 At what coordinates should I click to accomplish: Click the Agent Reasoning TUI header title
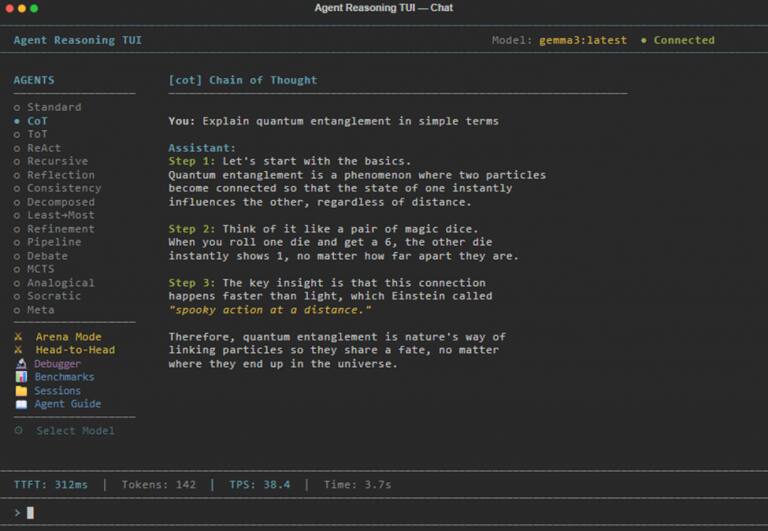point(78,40)
